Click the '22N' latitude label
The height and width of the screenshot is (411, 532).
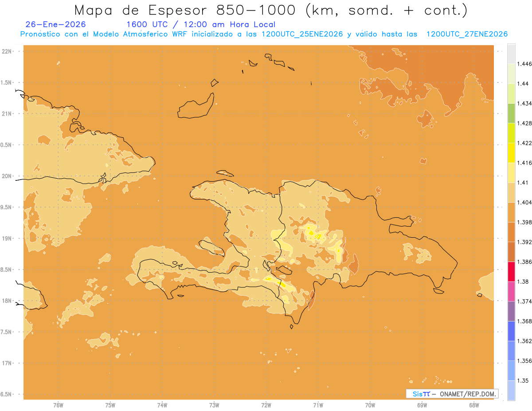click(8, 51)
